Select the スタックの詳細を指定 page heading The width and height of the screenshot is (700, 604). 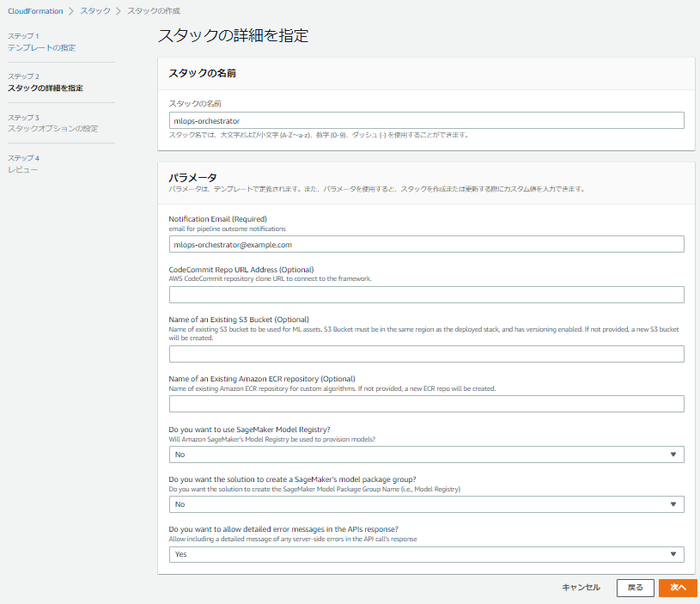coord(233,36)
